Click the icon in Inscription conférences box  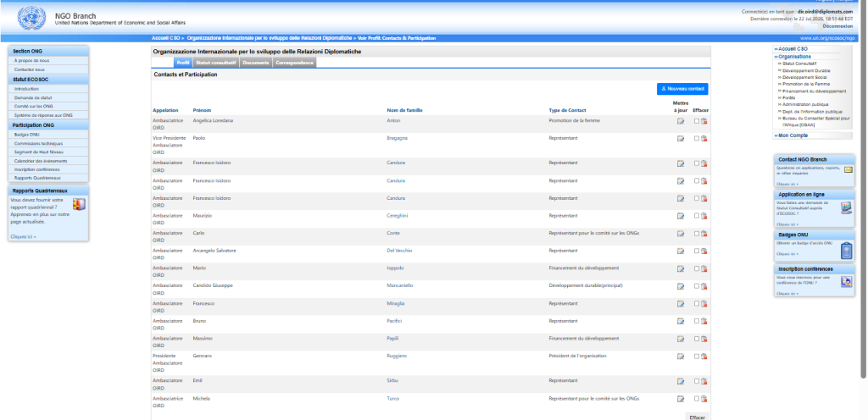tap(847, 282)
